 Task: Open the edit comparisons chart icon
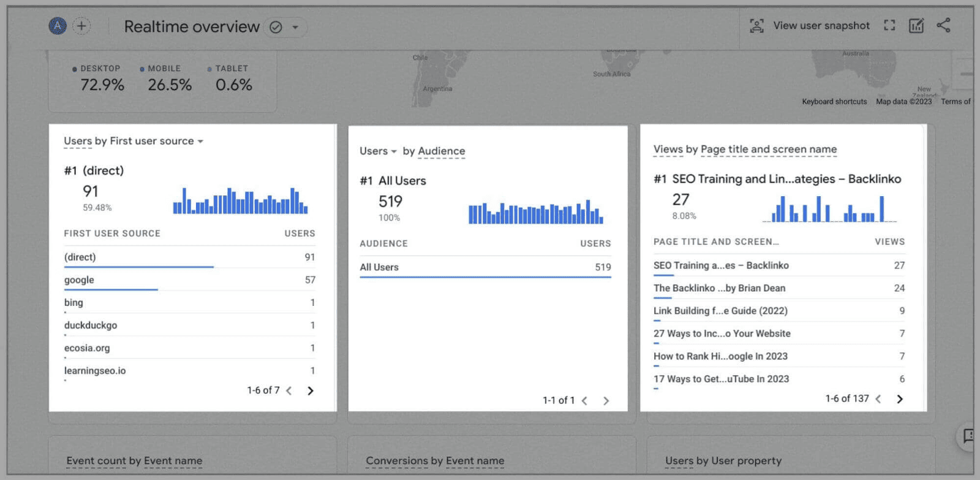916,26
